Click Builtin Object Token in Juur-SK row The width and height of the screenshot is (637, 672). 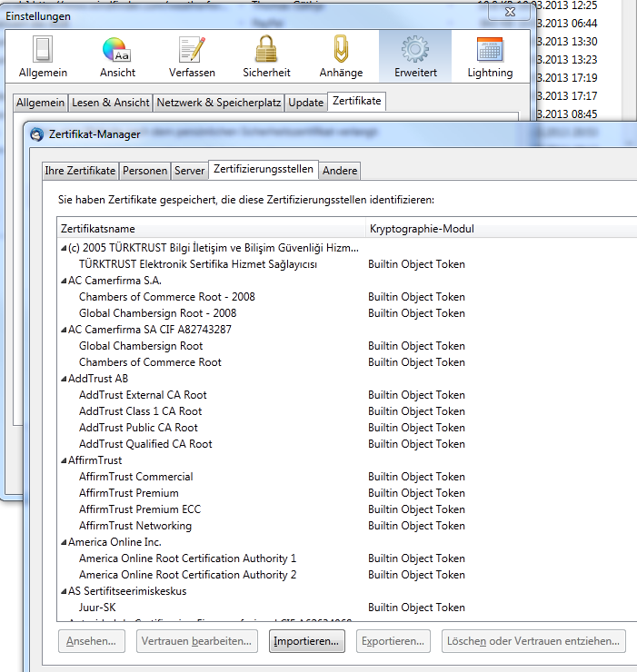[416, 608]
